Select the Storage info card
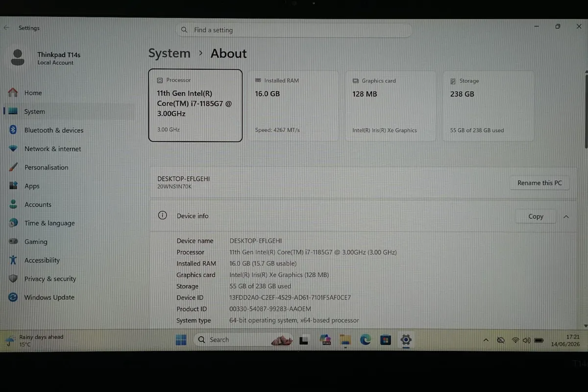Screen dimensions: 588x392 pyautogui.click(x=489, y=106)
